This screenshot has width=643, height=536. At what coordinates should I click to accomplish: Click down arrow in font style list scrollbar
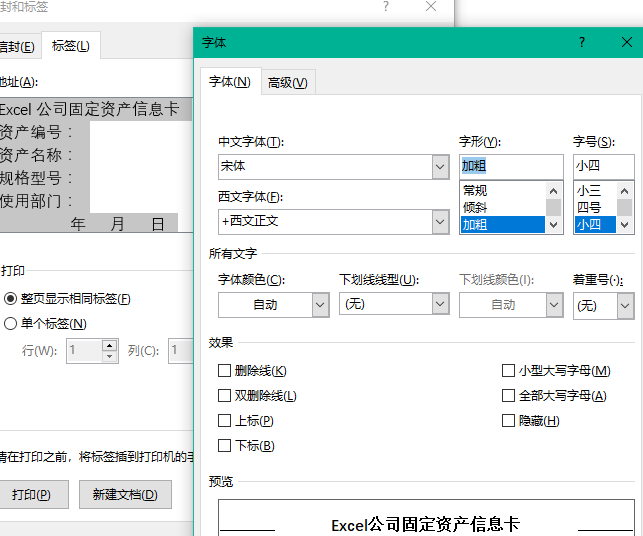(x=553, y=224)
